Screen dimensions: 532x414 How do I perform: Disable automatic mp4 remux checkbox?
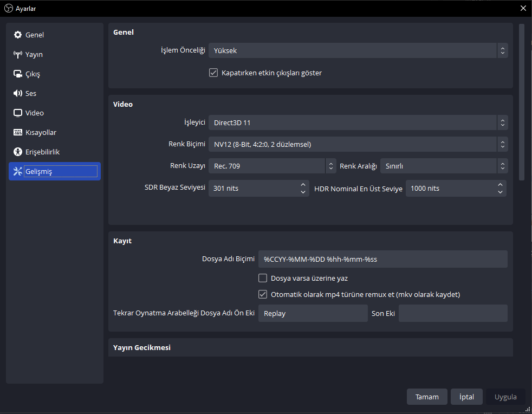tap(263, 295)
